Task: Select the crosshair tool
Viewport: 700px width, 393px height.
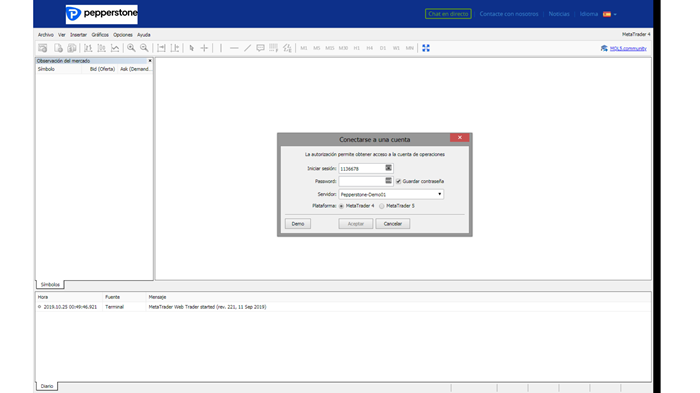Action: point(204,48)
